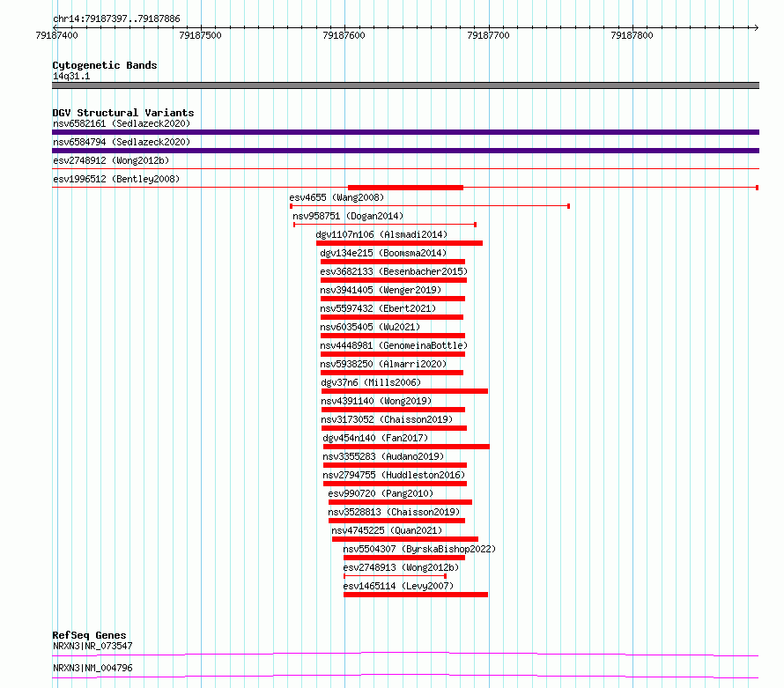Viewport: 784px width, 688px height.
Task: Click the esv2748913 (Wong2012b) label
Action: point(401,567)
